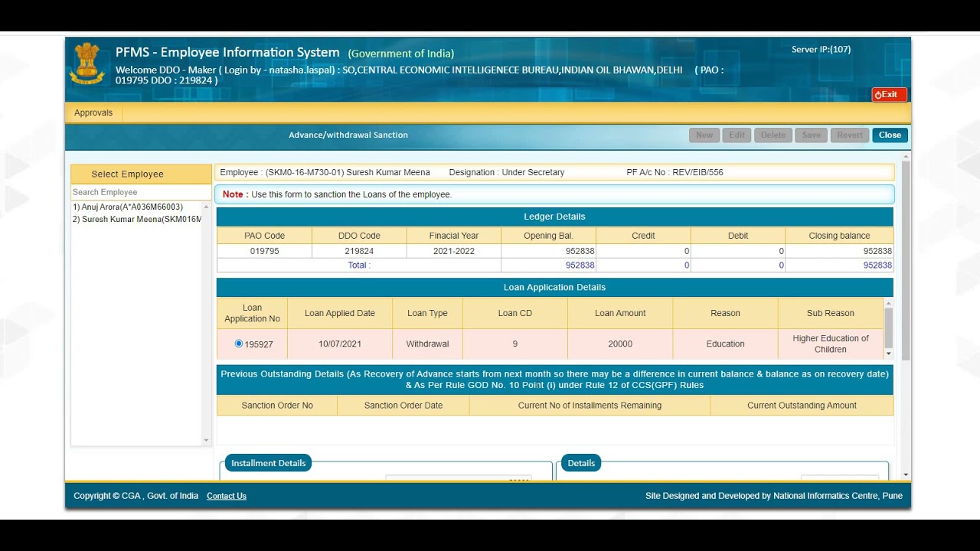
Task: Click the Loan Type column header
Action: pos(427,313)
